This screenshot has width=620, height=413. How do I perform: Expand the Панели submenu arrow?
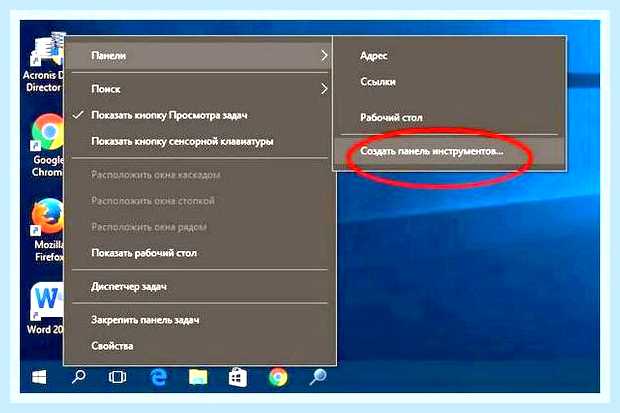(x=324, y=55)
